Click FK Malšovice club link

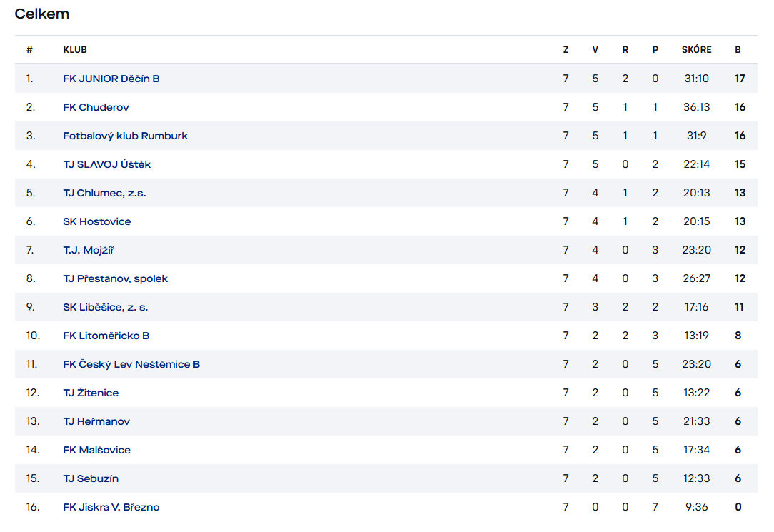click(x=97, y=450)
